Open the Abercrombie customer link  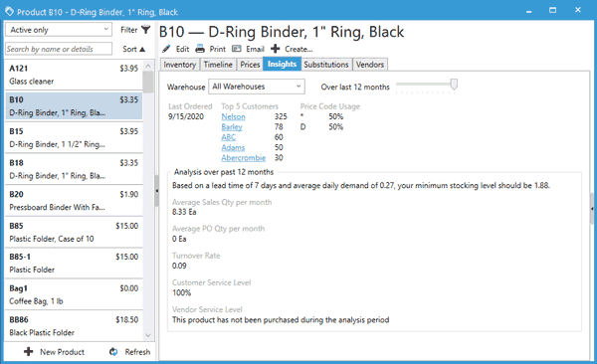pyautogui.click(x=244, y=157)
